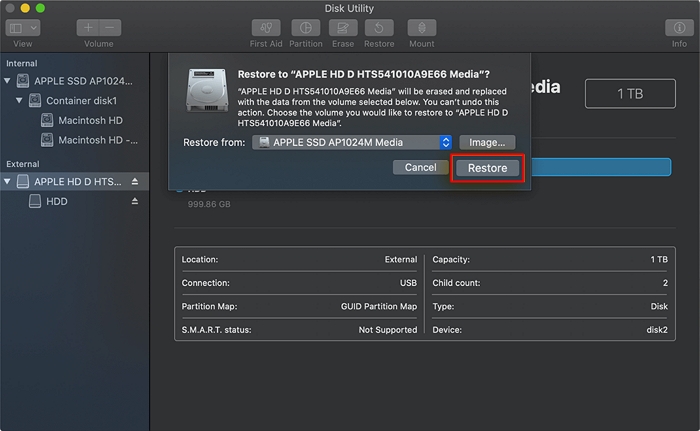
Task: Select Macintosh HD in the sidebar
Action: (x=91, y=120)
